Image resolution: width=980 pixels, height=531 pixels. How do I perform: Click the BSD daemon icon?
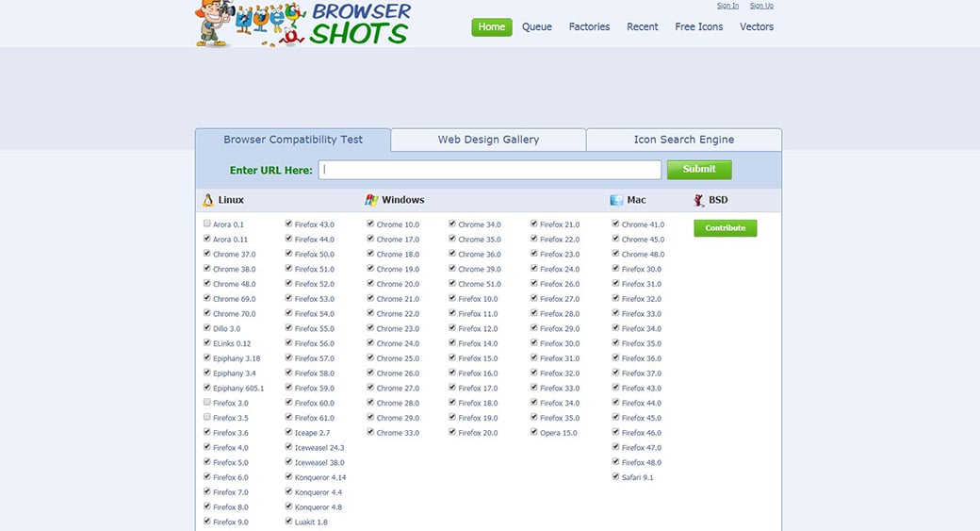698,200
